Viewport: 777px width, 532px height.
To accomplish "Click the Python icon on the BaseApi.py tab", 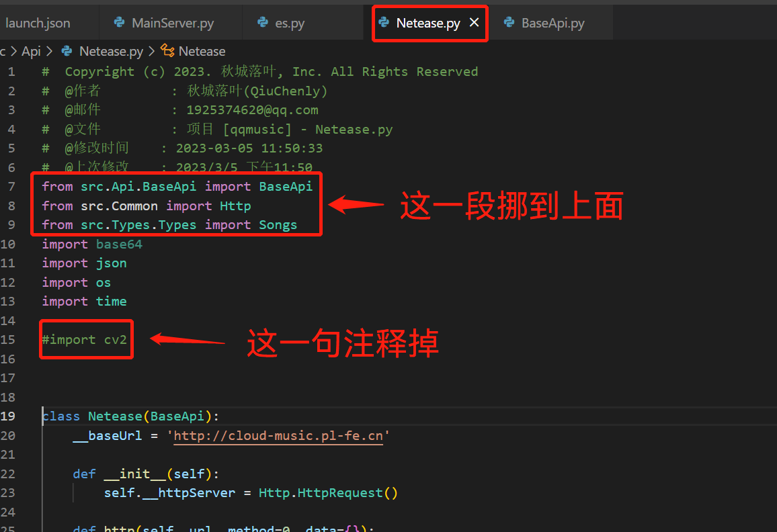I will [x=509, y=22].
